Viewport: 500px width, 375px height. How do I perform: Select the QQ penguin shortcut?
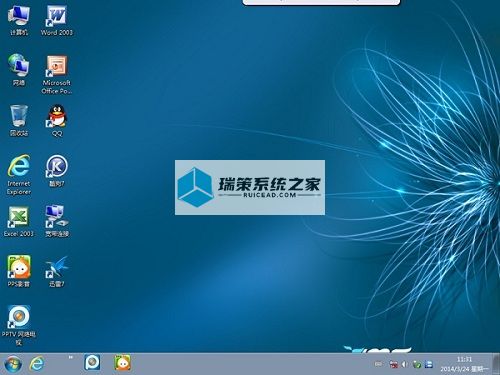(x=57, y=121)
